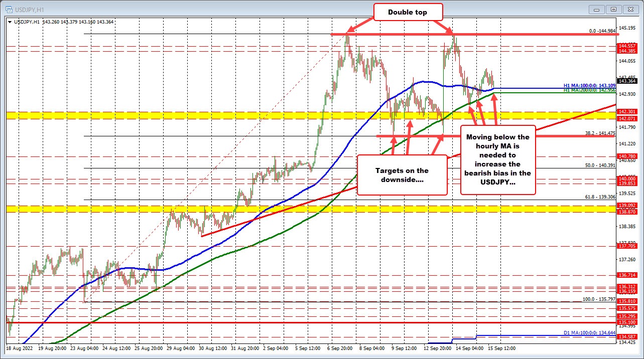Click the minimize window icon

[596, 9]
